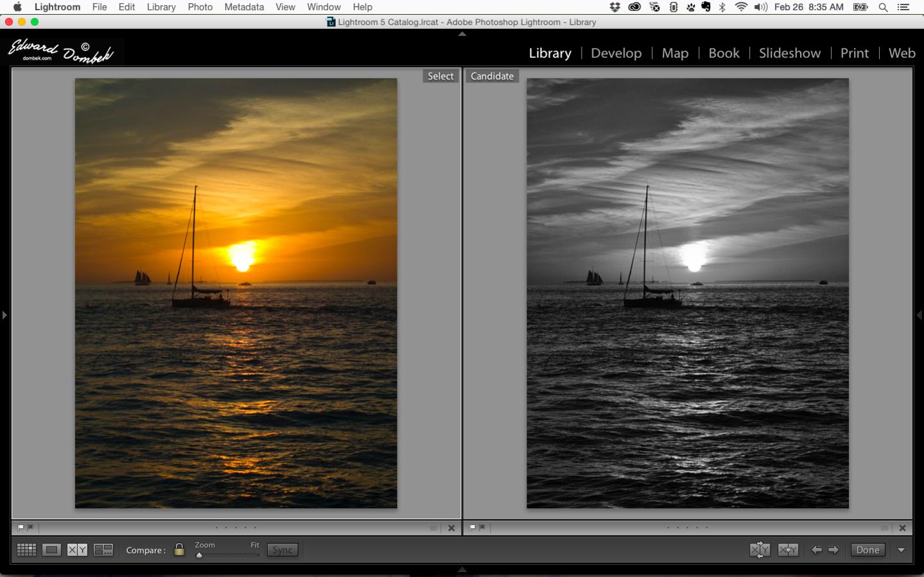
Task: Switch to Survey view
Action: (103, 550)
